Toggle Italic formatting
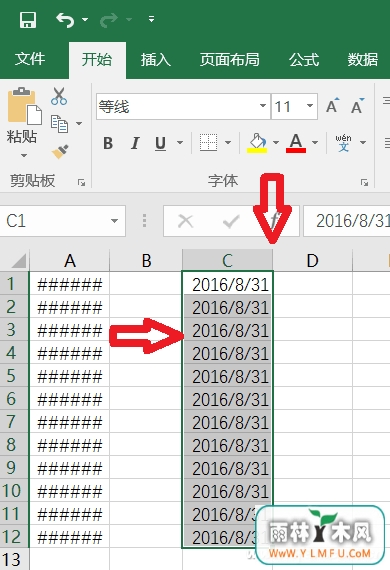The width and height of the screenshot is (390, 570). click(x=135, y=143)
